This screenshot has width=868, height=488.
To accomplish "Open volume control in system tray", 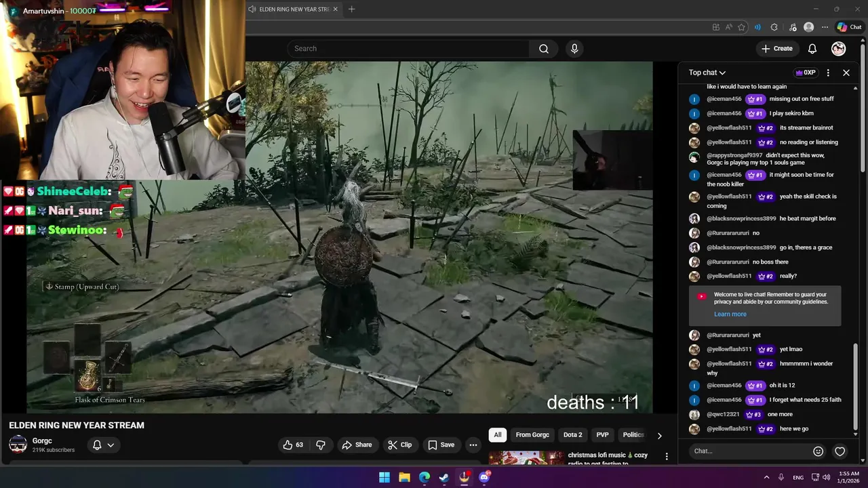I will click(x=826, y=477).
